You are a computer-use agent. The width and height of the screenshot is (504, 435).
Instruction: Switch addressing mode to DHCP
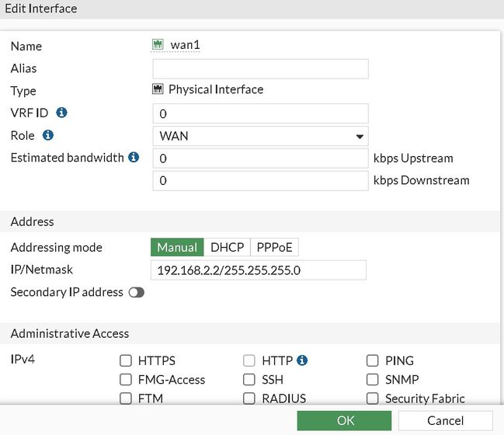[227, 248]
